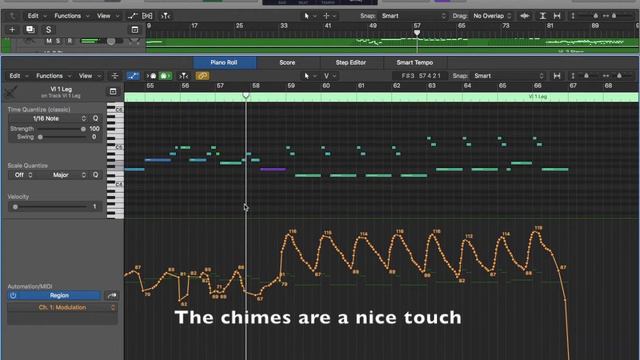
Task: Click the blue Region automation mode button
Action: point(59,295)
